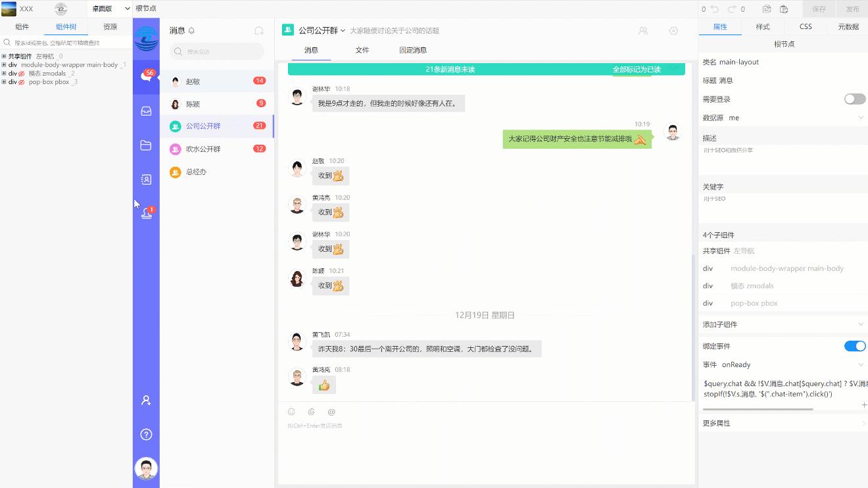Switch to the 组件 tab
Screen dimensions: 868x488
(x=22, y=27)
